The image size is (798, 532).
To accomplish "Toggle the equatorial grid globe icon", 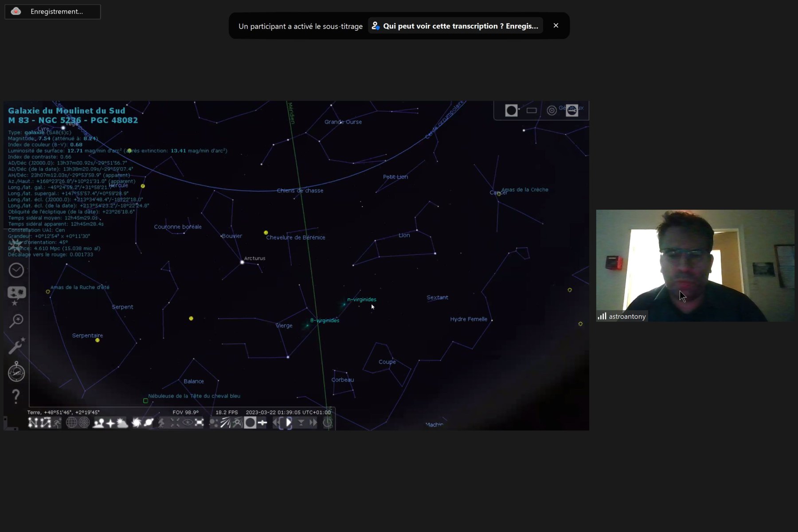I will tap(71, 423).
